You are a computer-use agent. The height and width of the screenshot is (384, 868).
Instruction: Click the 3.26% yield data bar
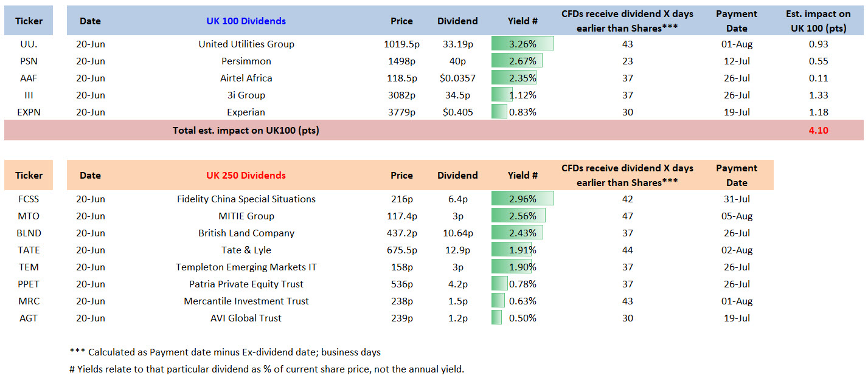pyautogui.click(x=523, y=44)
